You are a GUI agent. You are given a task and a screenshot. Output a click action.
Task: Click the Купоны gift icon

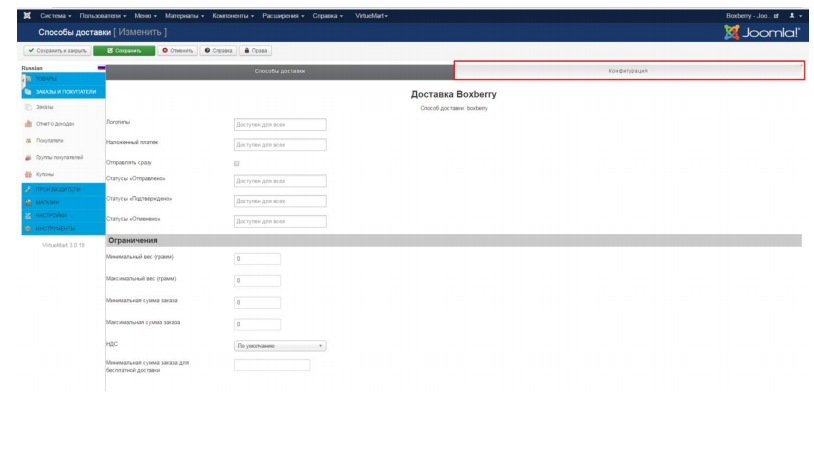28,174
